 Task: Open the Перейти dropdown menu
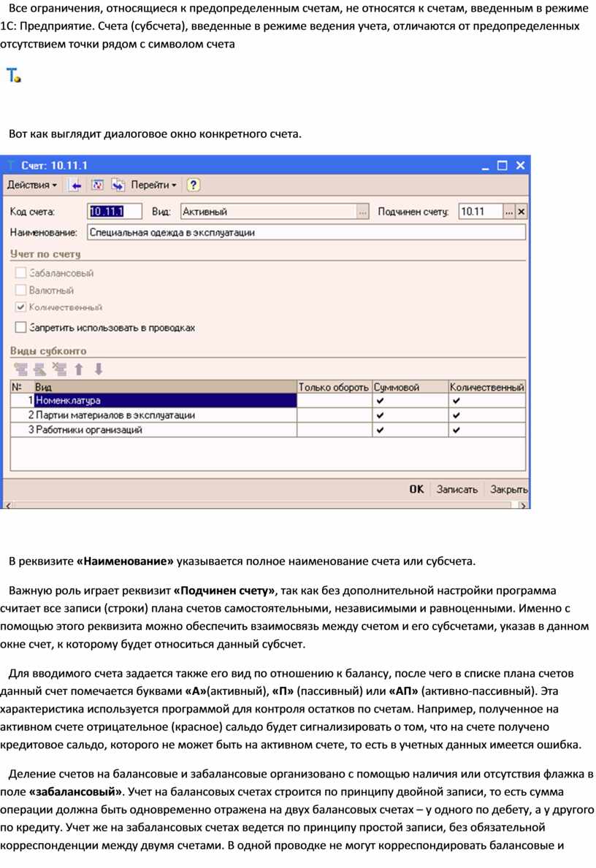[153, 185]
